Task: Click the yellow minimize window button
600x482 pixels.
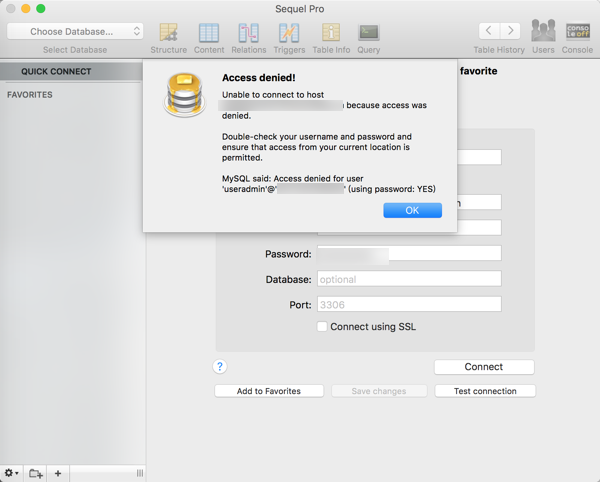Action: tap(26, 8)
